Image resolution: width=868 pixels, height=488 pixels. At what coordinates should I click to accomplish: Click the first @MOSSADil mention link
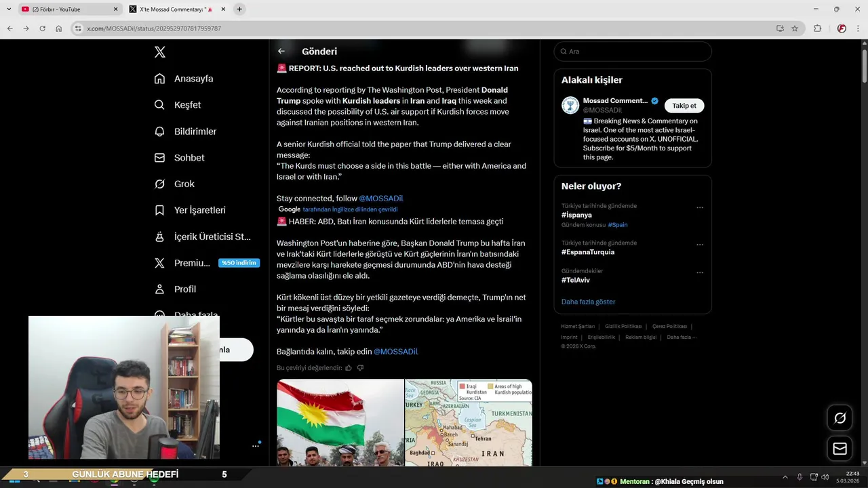pyautogui.click(x=381, y=199)
